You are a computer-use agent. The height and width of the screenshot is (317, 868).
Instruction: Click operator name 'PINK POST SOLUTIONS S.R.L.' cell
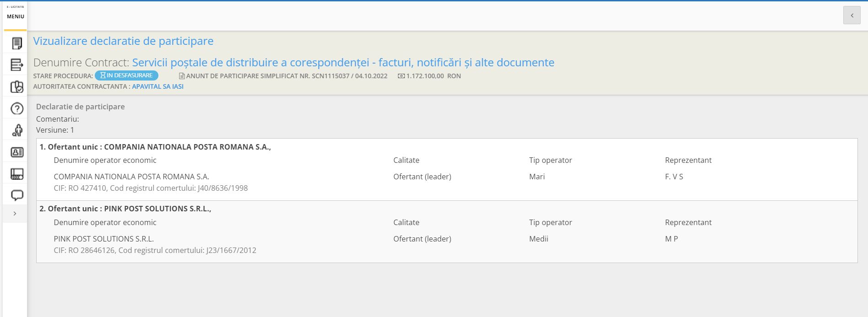[x=103, y=239]
